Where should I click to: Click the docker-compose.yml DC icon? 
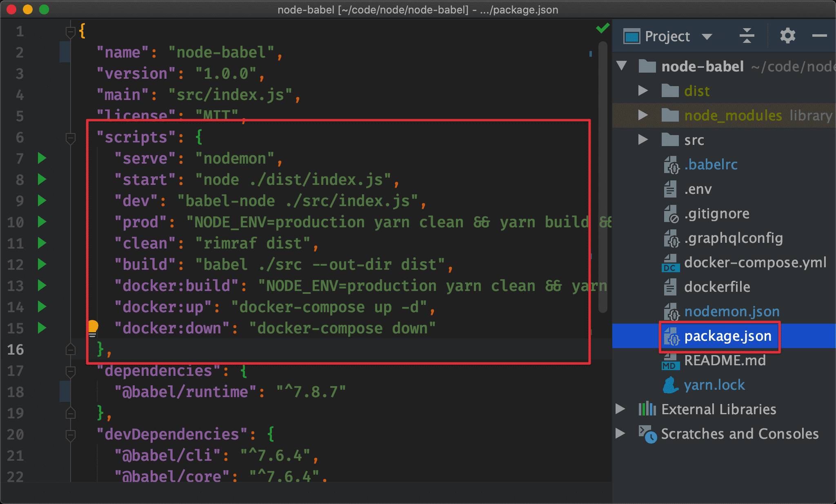click(x=671, y=263)
